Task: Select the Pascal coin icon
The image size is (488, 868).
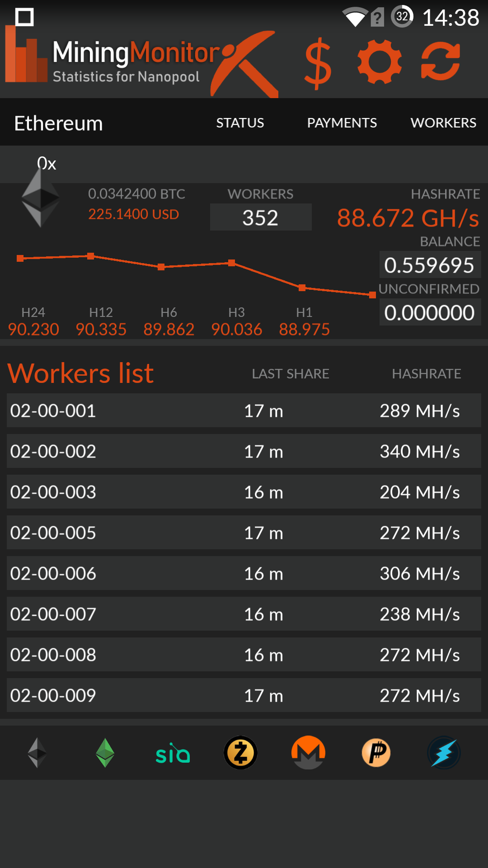Action: tap(376, 753)
